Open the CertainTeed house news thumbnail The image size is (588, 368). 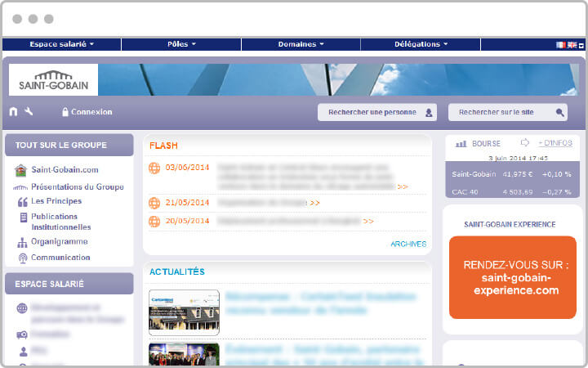(x=184, y=312)
